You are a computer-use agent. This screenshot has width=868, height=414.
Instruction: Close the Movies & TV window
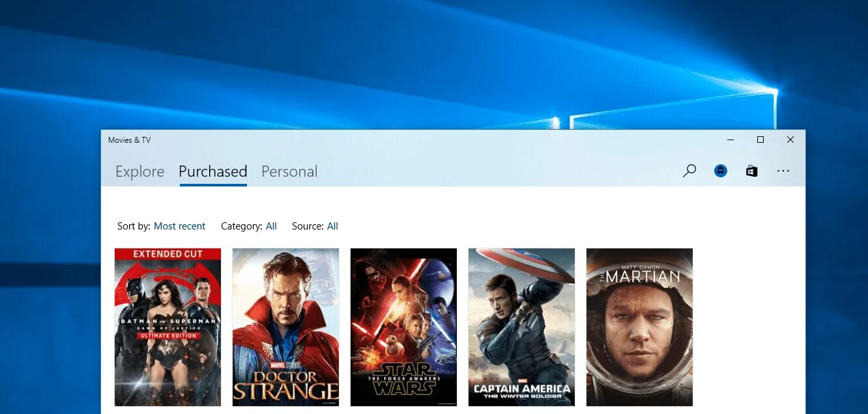(x=790, y=140)
